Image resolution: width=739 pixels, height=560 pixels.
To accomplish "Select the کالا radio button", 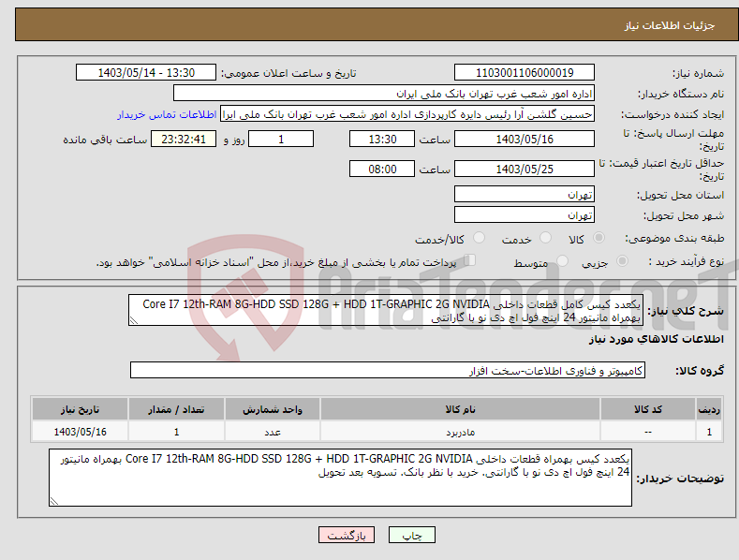I will [x=599, y=238].
